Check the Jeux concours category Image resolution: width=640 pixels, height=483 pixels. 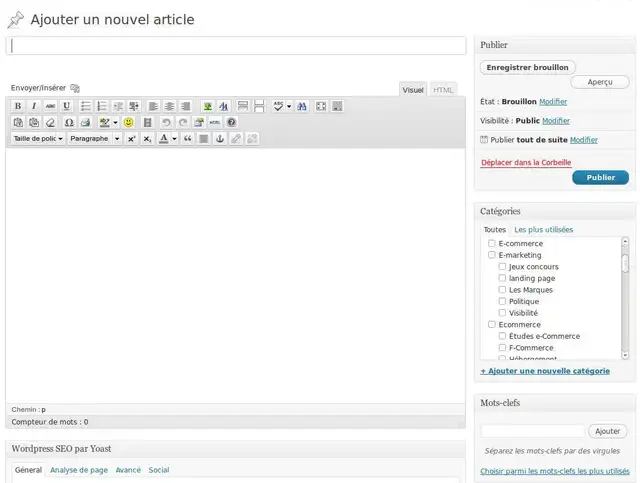pos(502,267)
